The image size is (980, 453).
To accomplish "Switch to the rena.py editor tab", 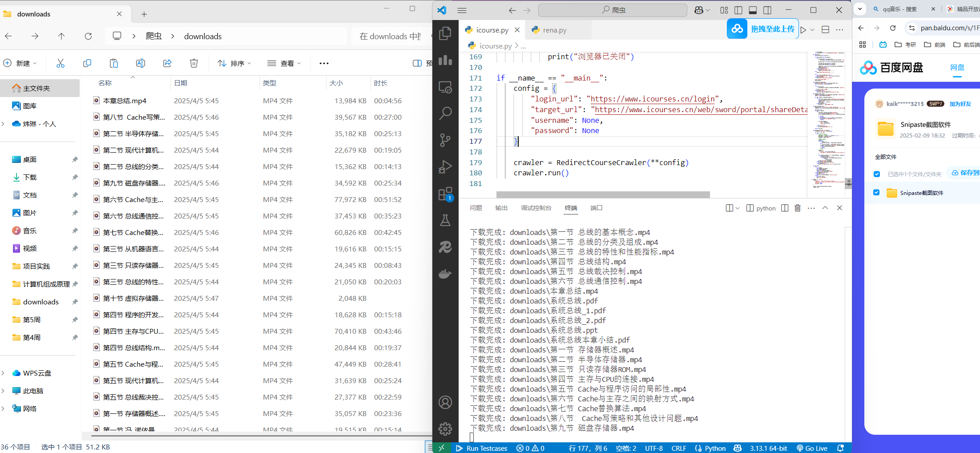I will (554, 30).
